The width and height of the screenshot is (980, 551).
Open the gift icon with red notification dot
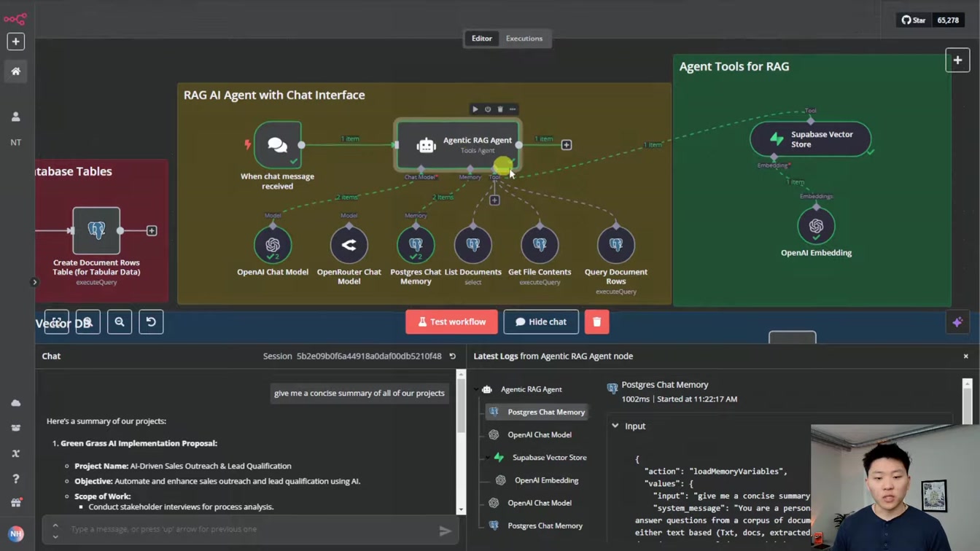(15, 503)
